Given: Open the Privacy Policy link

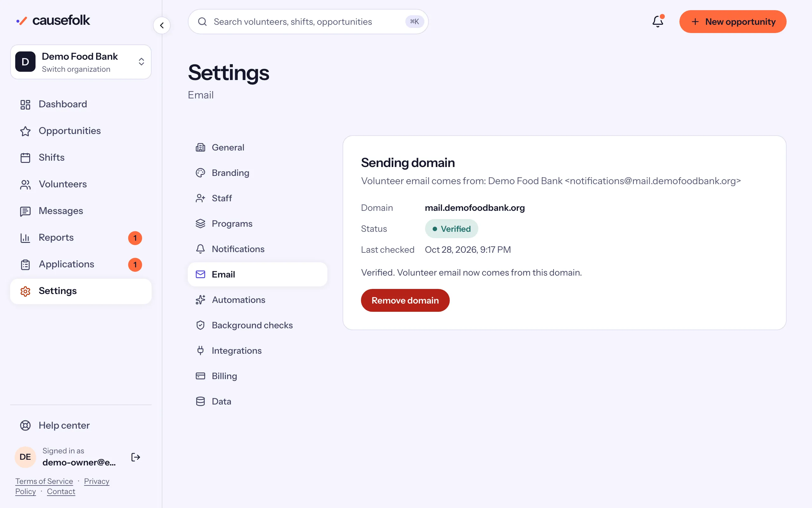Looking at the screenshot, I should pyautogui.click(x=62, y=486).
